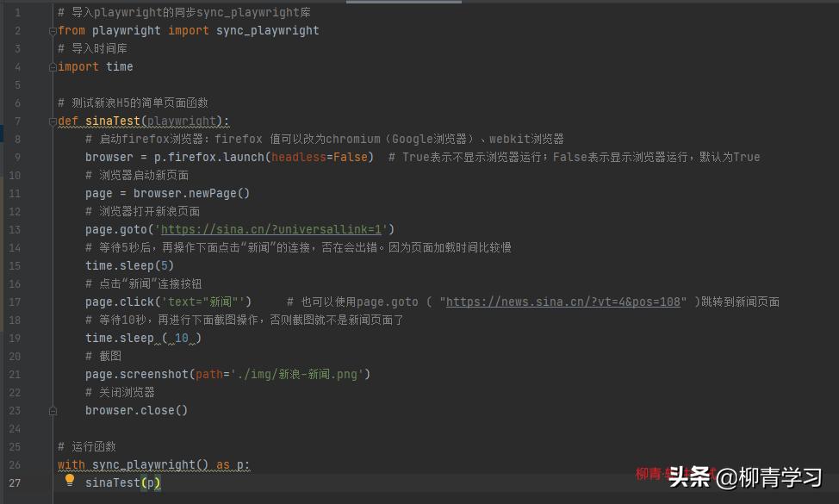Click the news.sina.cn URL in the comment
The height and width of the screenshot is (504, 839).
coord(562,302)
